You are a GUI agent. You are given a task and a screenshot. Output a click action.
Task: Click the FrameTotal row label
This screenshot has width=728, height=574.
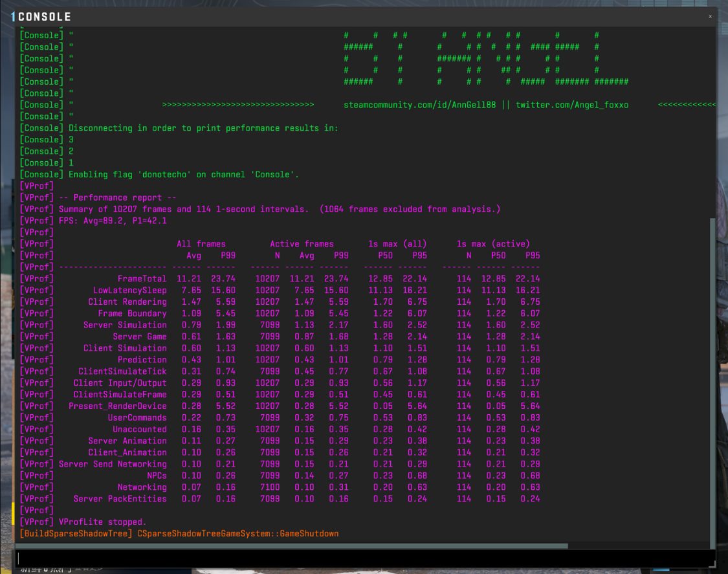142,279
